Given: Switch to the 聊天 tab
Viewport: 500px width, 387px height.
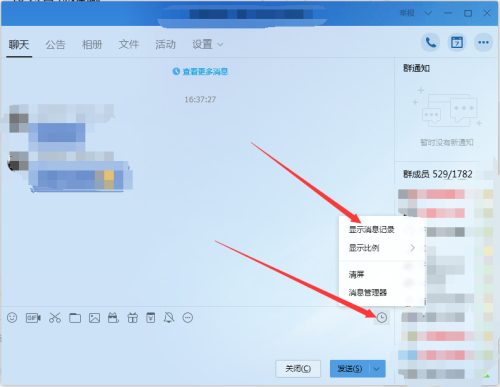Looking at the screenshot, I should click(x=19, y=45).
